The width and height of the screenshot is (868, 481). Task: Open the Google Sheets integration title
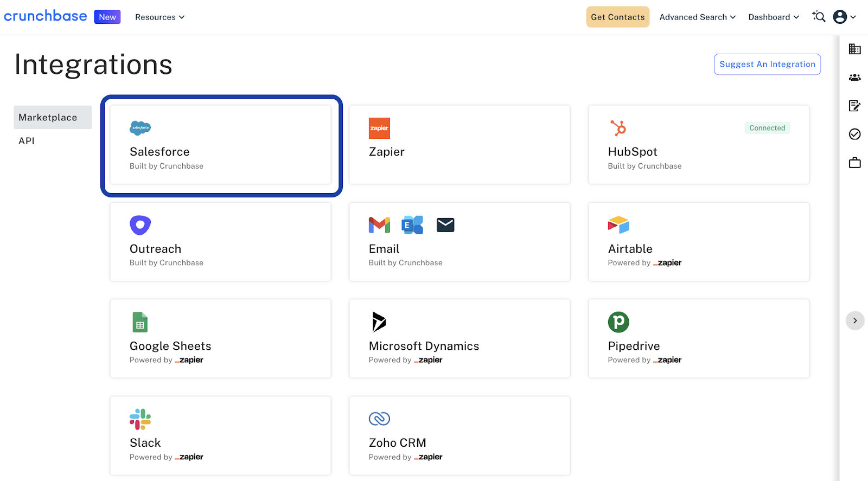(170, 346)
